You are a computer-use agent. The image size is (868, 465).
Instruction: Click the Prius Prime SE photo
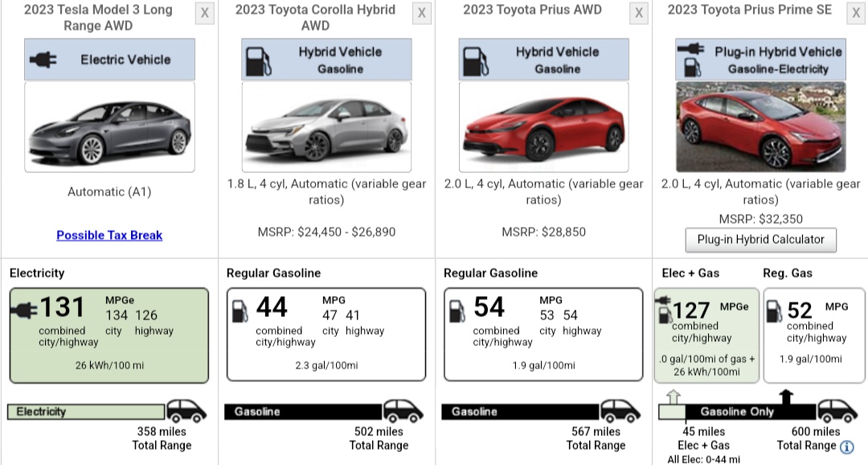pos(760,126)
